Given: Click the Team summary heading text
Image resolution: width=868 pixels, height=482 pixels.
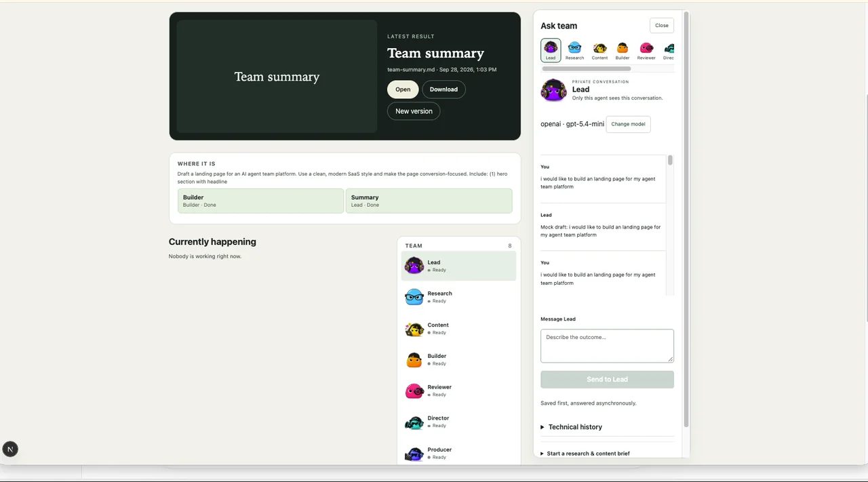Looking at the screenshot, I should point(435,53).
